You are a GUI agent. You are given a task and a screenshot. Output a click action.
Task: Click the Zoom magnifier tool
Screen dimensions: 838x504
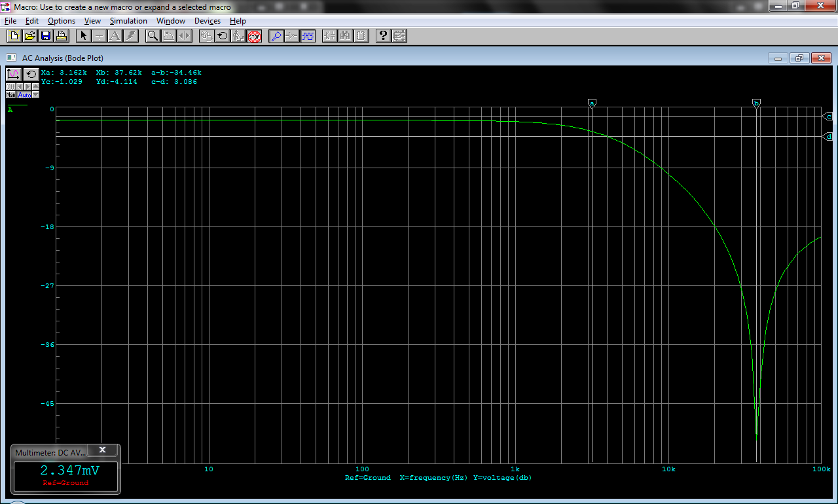(x=153, y=36)
